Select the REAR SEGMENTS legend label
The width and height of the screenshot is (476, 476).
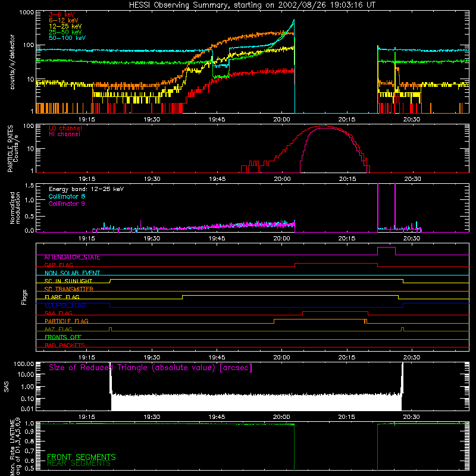pyautogui.click(x=79, y=464)
